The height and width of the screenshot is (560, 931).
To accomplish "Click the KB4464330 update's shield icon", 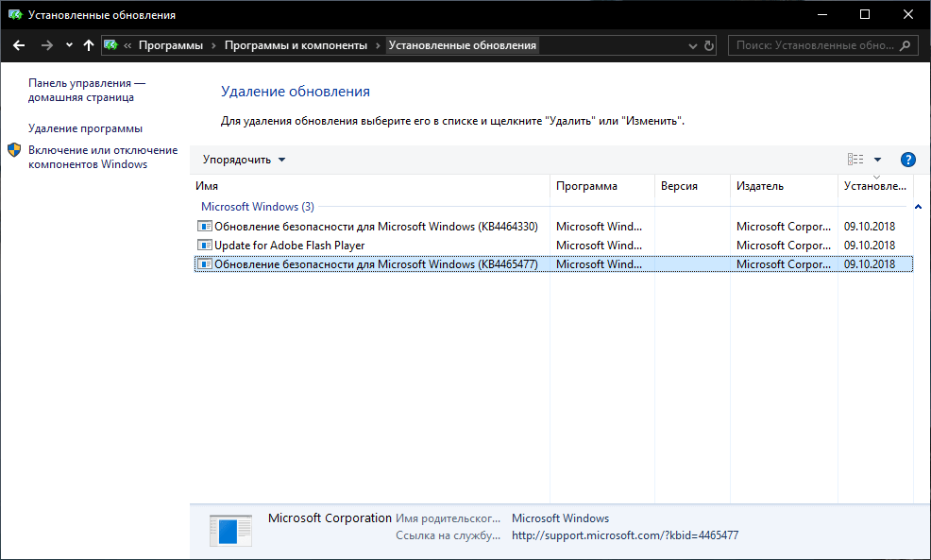I will 204,226.
